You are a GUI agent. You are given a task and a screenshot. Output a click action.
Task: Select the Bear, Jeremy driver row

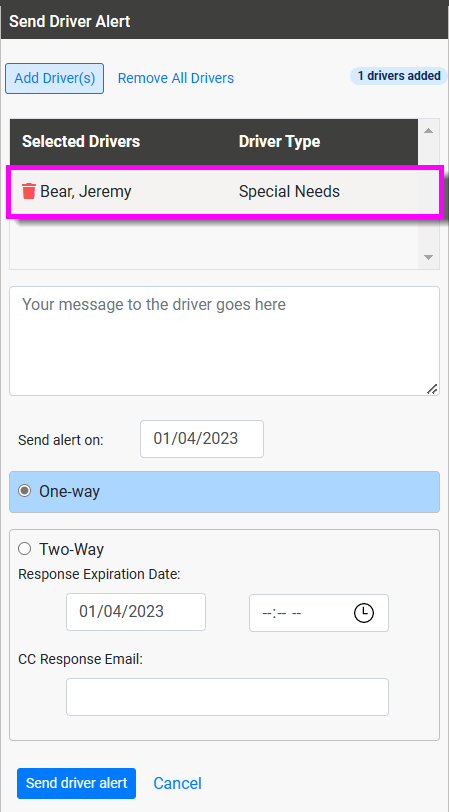pyautogui.click(x=224, y=192)
